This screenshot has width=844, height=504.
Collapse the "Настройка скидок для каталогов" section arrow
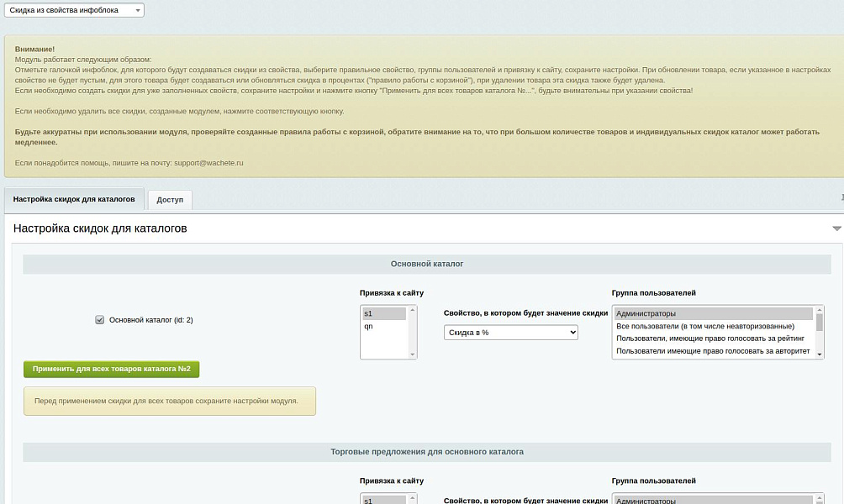[x=836, y=228]
